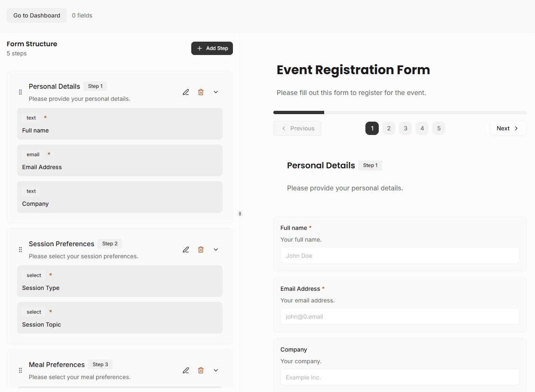This screenshot has height=392, width=535.
Task: Jump to step 5 in the pagination
Action: tap(439, 128)
